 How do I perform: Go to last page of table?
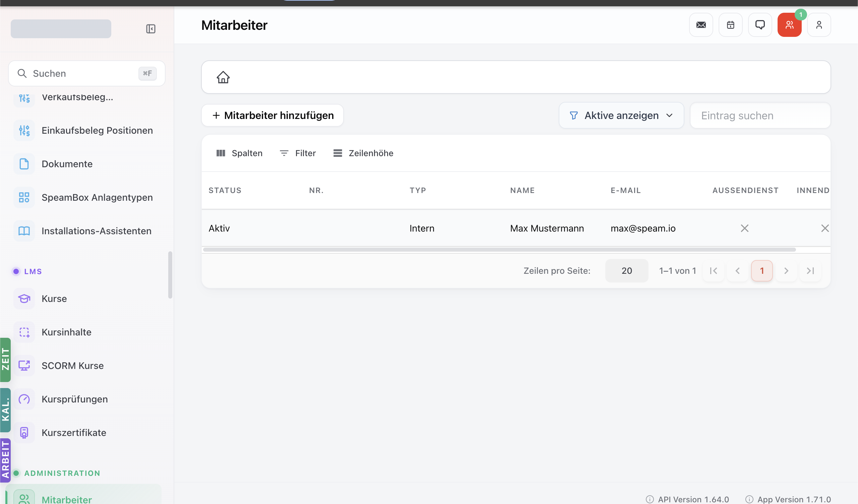[x=810, y=271]
